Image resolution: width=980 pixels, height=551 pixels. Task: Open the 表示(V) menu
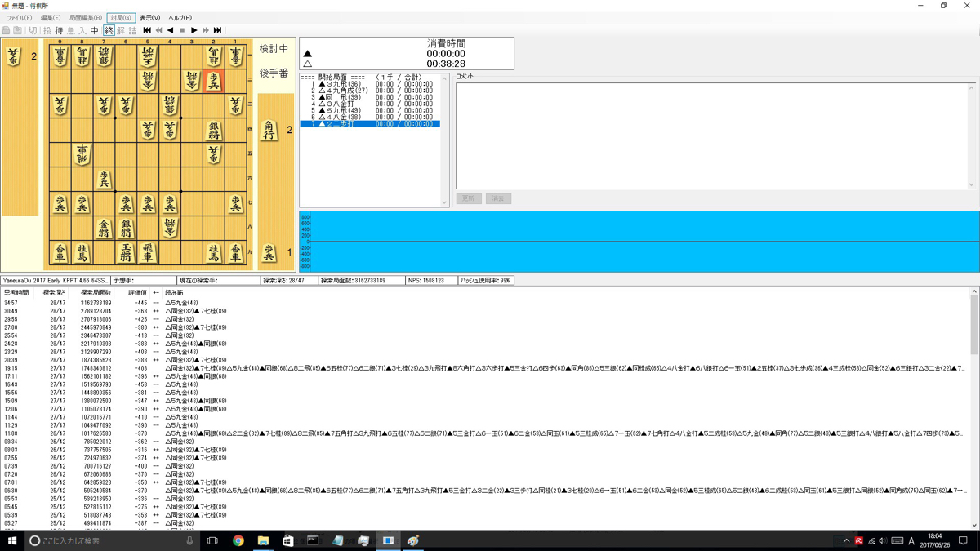tap(149, 17)
